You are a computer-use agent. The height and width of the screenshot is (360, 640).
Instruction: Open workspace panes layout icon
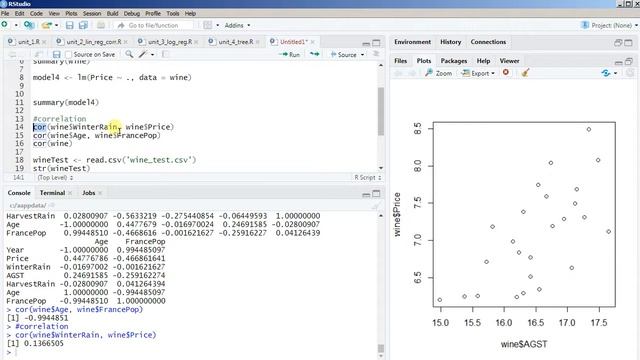[x=208, y=25]
